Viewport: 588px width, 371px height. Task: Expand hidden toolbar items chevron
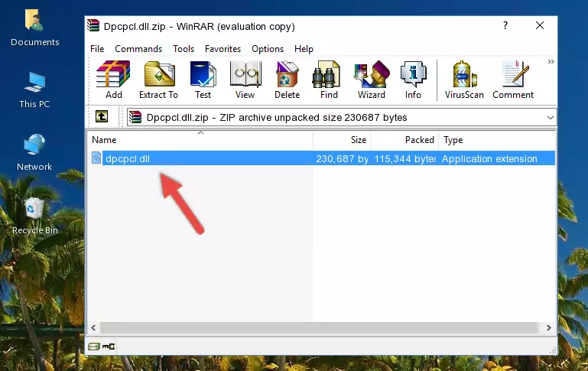click(551, 61)
